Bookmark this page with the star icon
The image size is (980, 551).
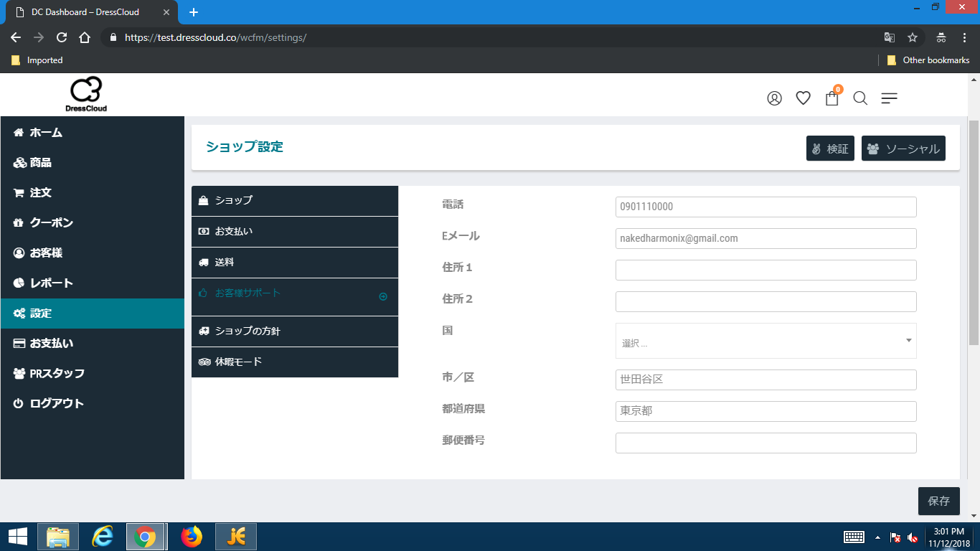(913, 37)
